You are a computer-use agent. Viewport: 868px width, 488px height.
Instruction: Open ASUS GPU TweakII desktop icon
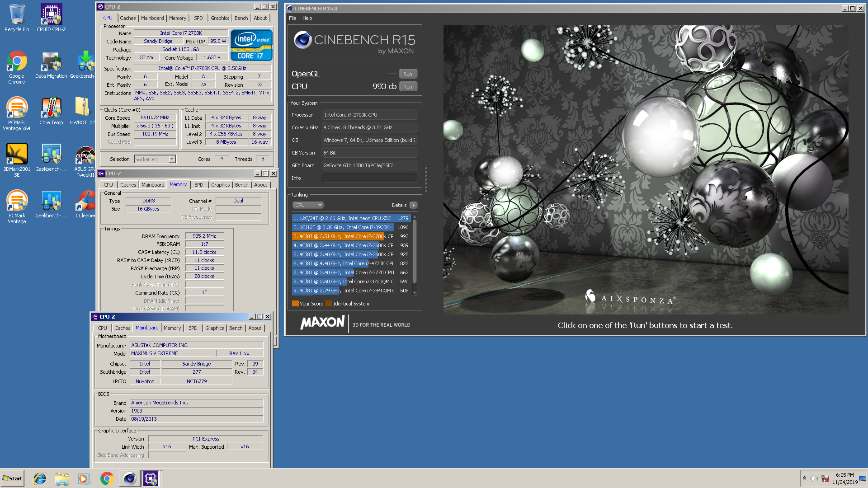click(85, 161)
